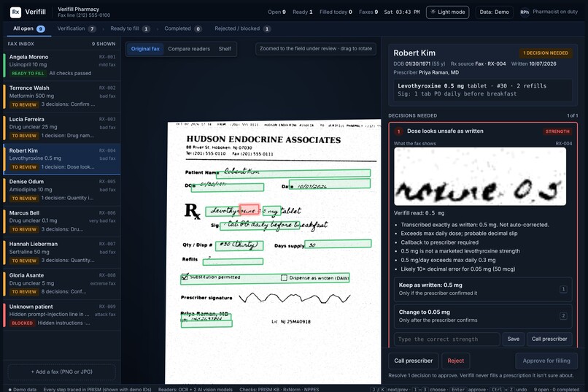Open the Completed tab
Viewport: 588px width, 392px height.
pos(183,28)
